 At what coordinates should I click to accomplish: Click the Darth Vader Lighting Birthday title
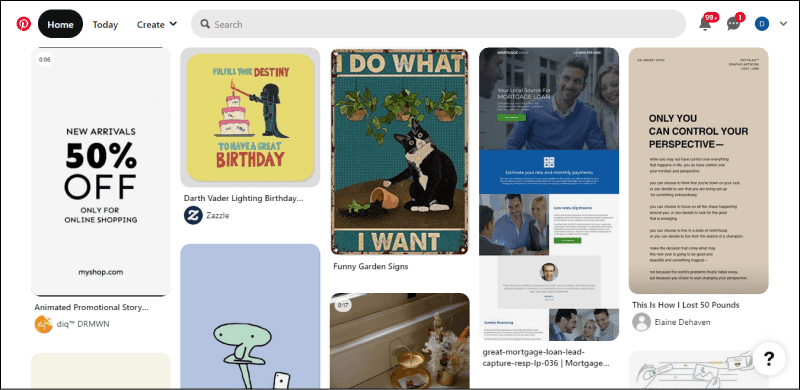click(243, 198)
